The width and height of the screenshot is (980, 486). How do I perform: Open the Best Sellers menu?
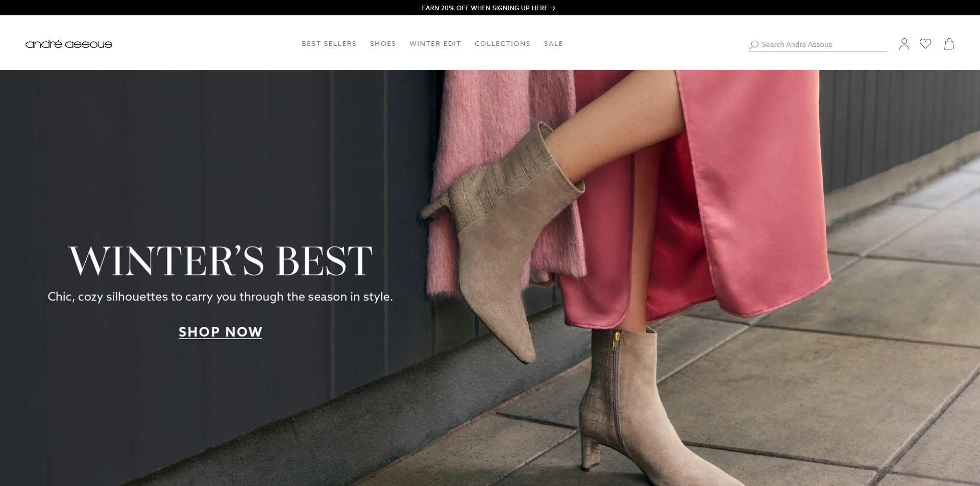coord(329,44)
